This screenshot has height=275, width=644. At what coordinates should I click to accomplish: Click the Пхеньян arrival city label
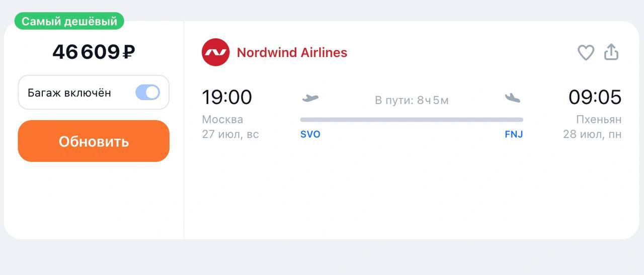pos(599,120)
